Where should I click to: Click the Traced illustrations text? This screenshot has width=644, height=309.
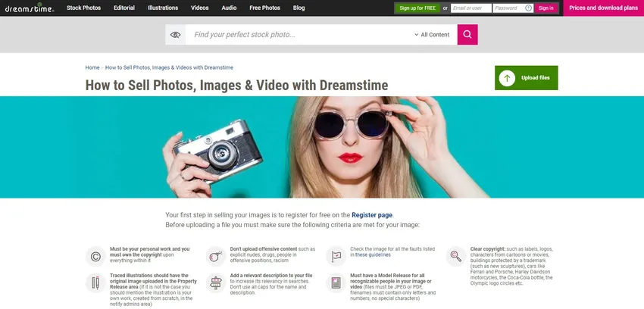point(154,290)
